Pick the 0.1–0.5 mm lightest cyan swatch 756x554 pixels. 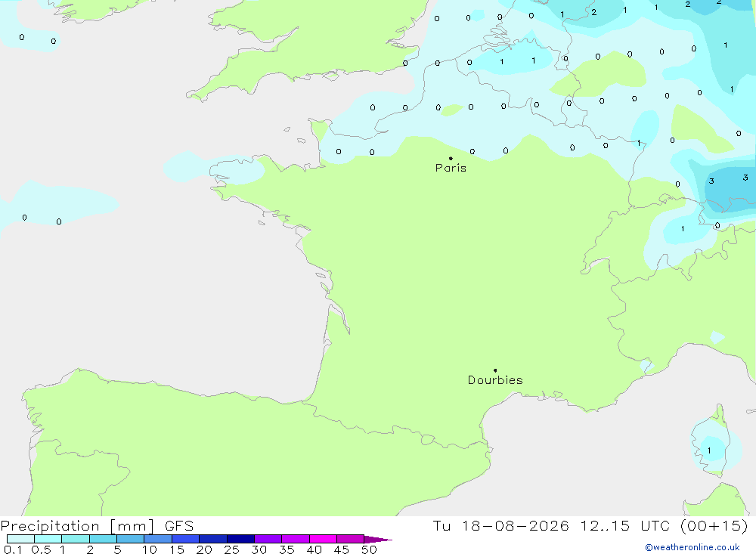20,539
